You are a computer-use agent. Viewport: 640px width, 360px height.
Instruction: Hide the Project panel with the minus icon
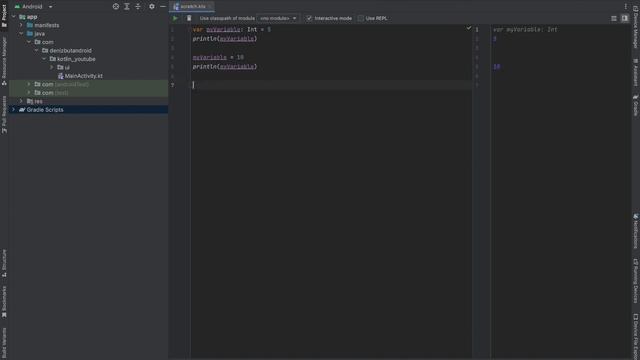pos(163,7)
